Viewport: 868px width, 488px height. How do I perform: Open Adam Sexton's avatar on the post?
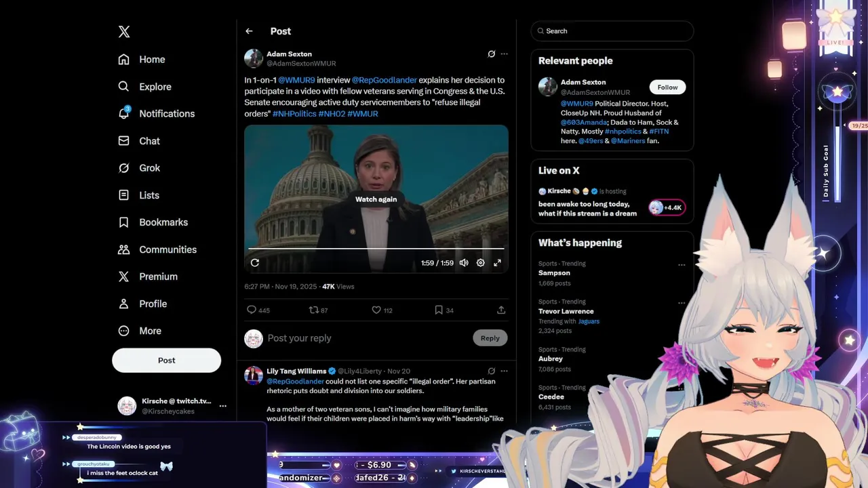pyautogui.click(x=254, y=58)
